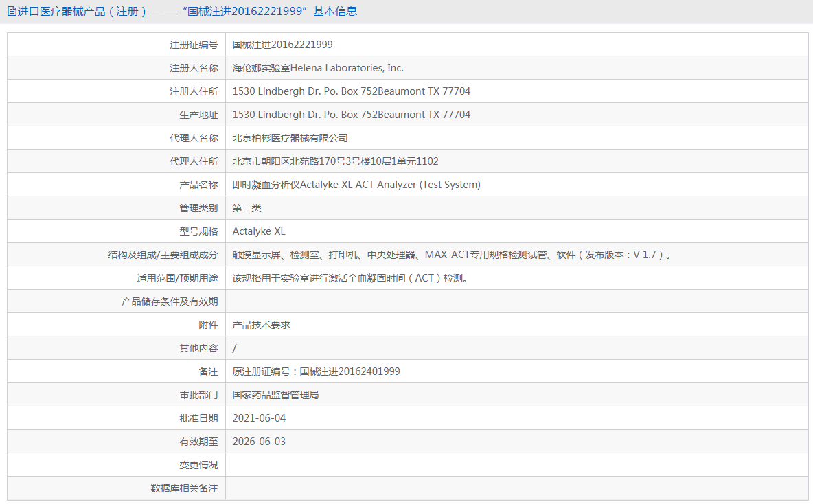Screen dimensions: 813x504
Task: Click the composition text starting with 触摸显示屏
Action: point(452,255)
